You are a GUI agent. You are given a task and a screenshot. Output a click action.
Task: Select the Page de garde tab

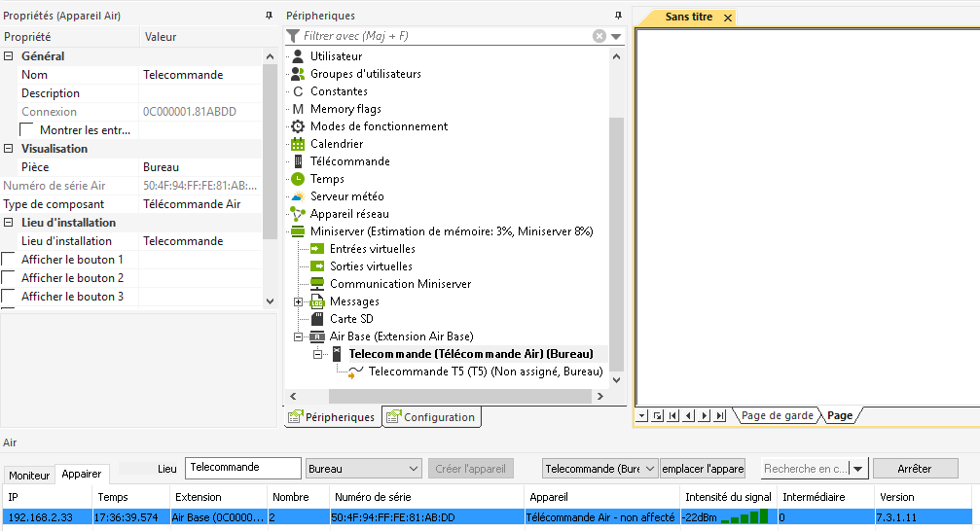pos(777,415)
